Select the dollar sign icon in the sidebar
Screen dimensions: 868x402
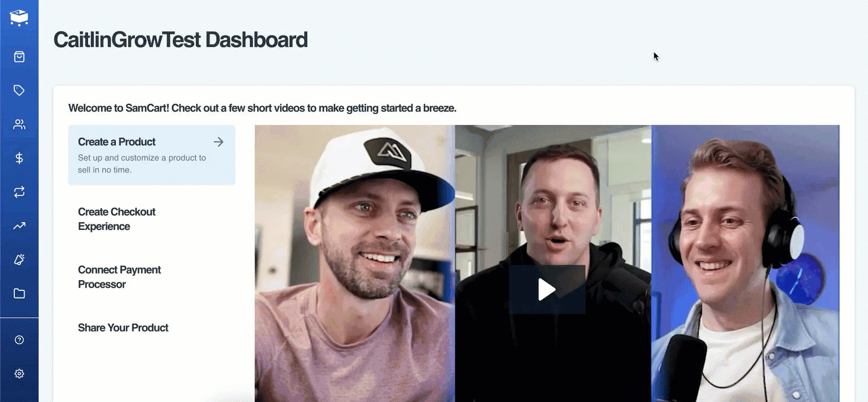(x=19, y=158)
